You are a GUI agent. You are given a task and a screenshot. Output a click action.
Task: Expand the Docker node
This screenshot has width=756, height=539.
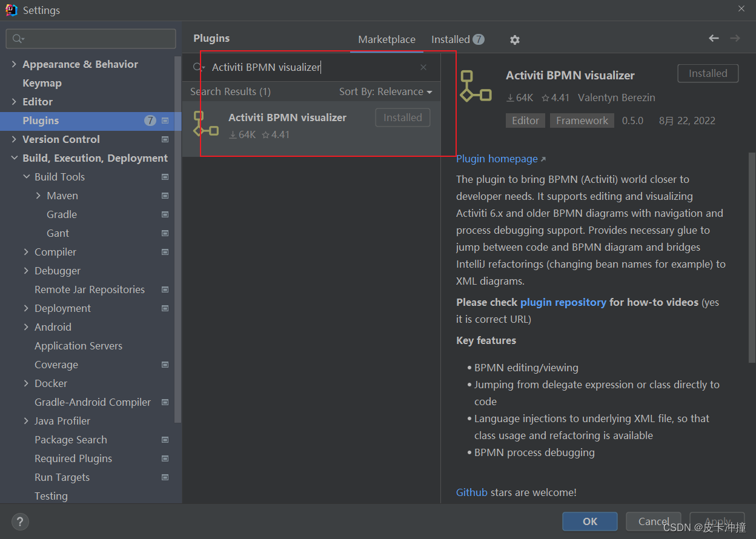click(x=26, y=383)
